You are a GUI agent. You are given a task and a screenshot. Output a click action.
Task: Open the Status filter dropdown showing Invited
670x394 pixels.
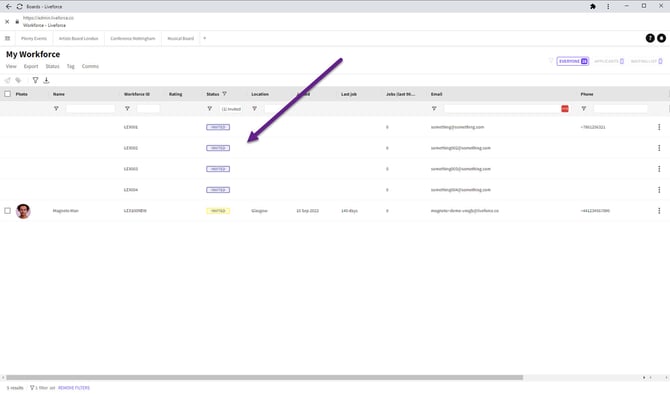(x=231, y=109)
